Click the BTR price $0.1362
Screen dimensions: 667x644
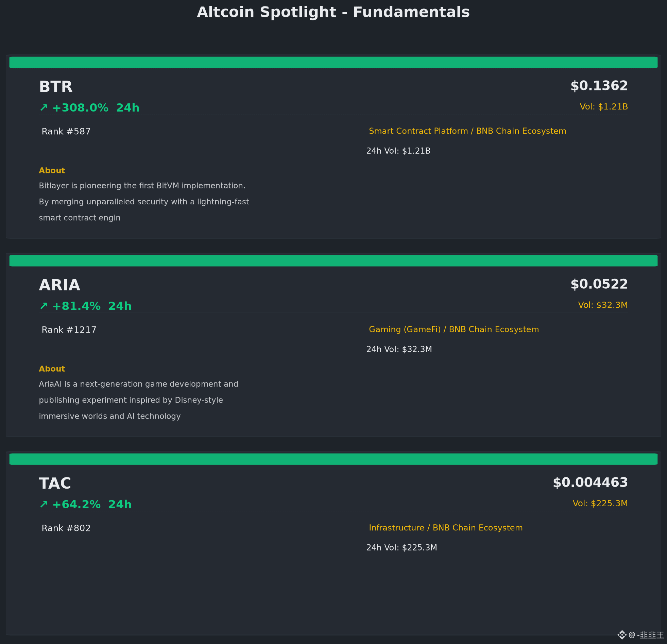point(599,86)
